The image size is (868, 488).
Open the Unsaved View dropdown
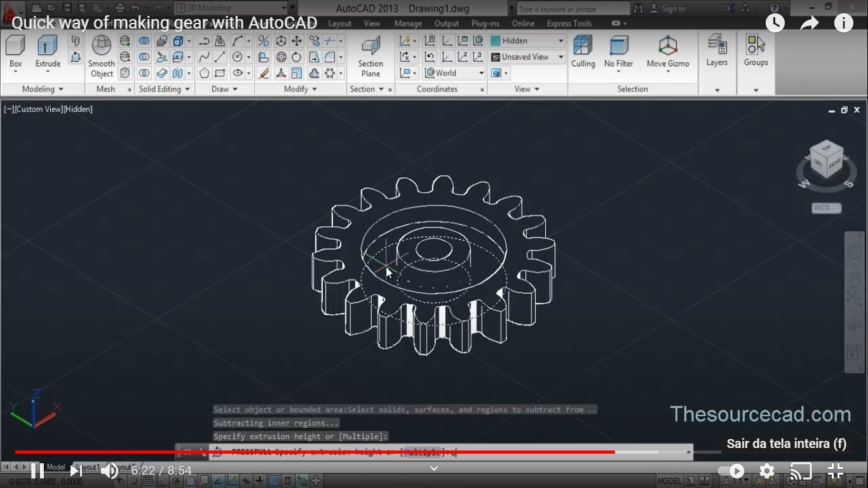[527, 57]
